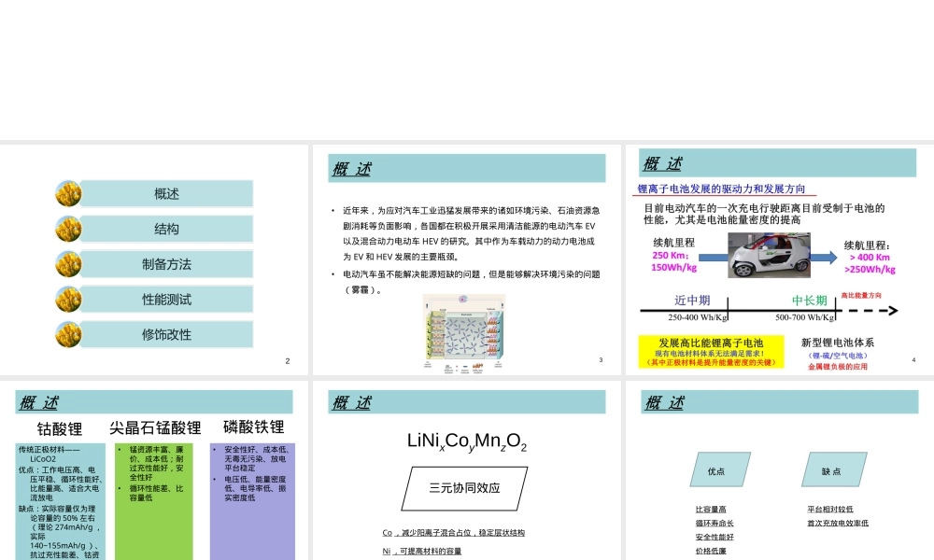Screen dimensions: 934x560
Task: Click the 新型锂电池体系 heading
Action: (838, 343)
